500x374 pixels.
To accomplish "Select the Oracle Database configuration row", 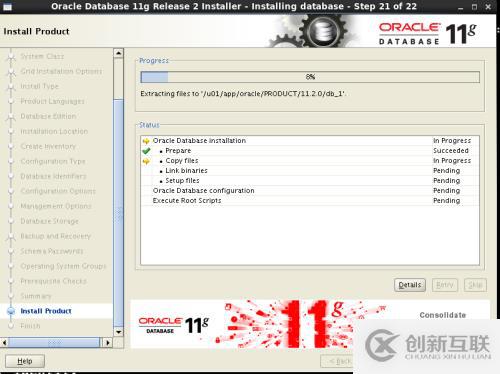I will point(310,191).
